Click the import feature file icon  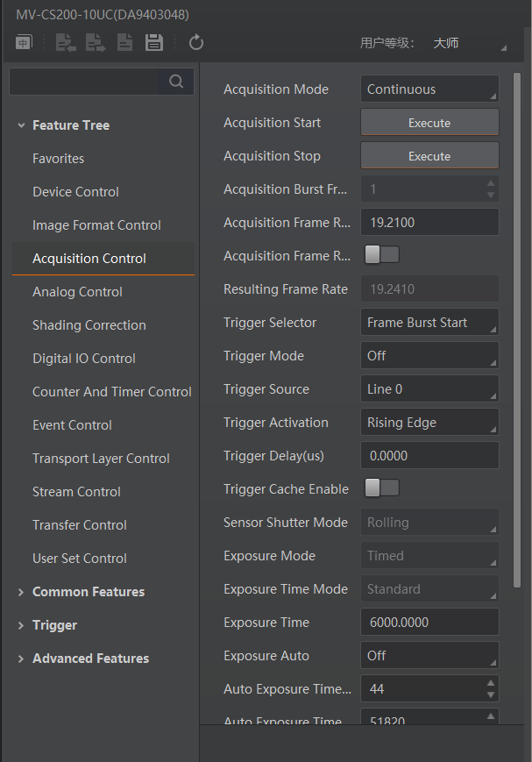[66, 43]
